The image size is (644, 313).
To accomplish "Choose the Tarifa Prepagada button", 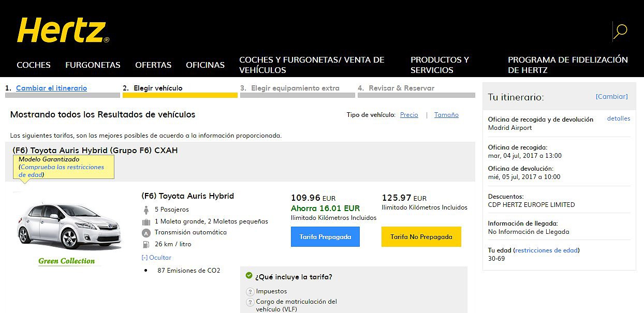I will point(325,237).
